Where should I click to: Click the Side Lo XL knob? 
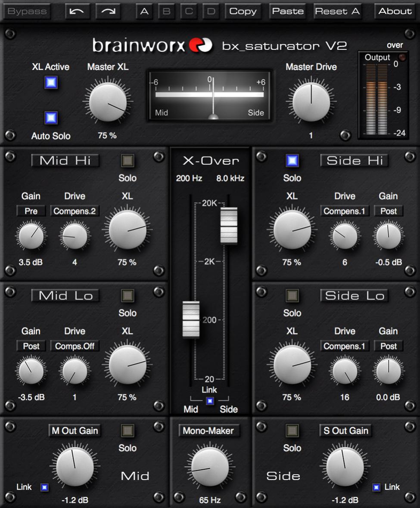pyautogui.click(x=292, y=365)
